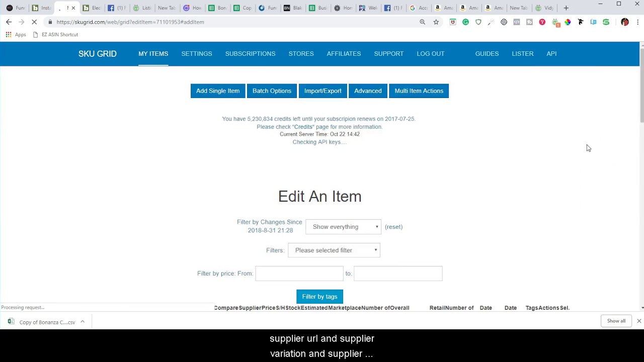
Task: Click the red Pocket-style extension icon
Action: click(453, 22)
